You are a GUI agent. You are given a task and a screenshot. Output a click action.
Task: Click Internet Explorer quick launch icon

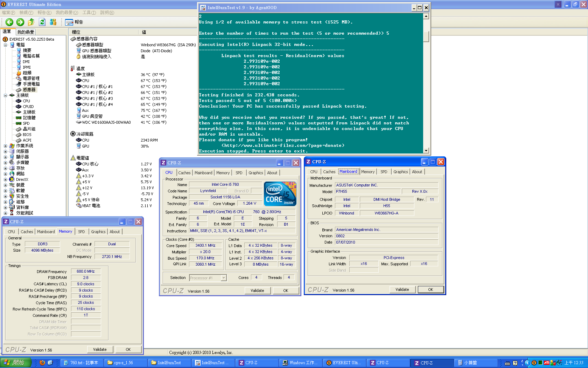point(50,363)
